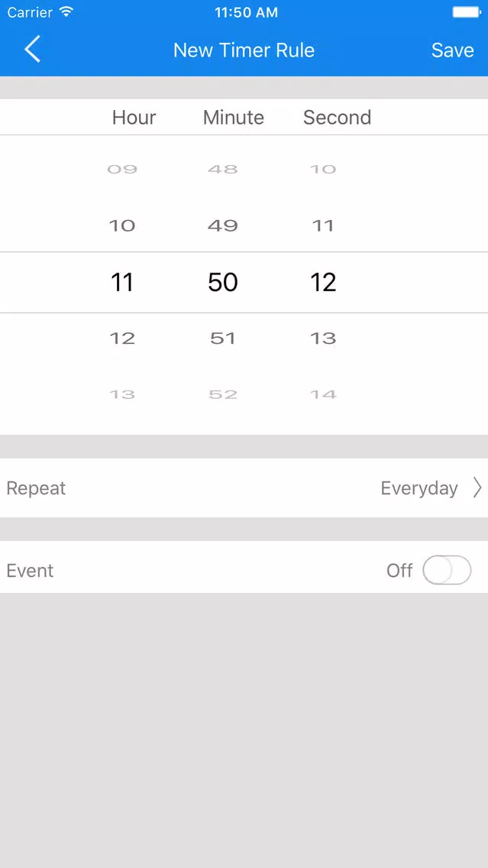Save the new timer rule
Viewport: 488px width, 868px height.
[452, 50]
